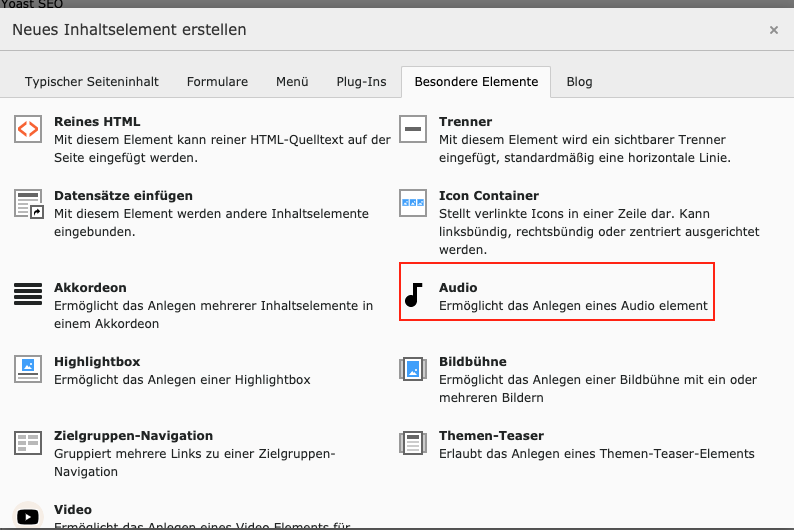
Task: Click the Datensätze einfügen icon
Action: (x=28, y=203)
